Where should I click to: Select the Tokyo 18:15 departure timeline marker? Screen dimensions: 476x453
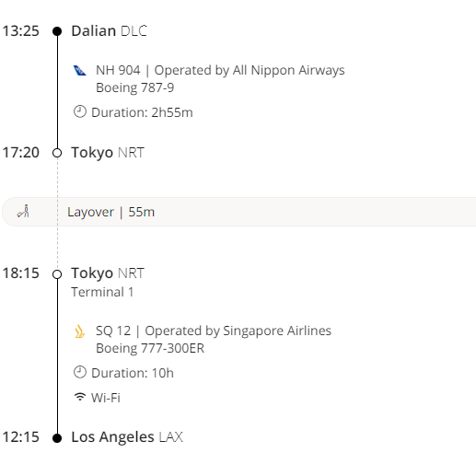pyautogui.click(x=57, y=274)
